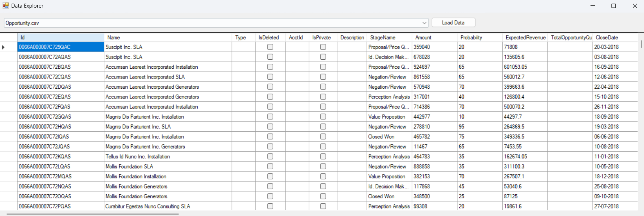This screenshot has width=644, height=216.
Task: Enable IsDeleted for Tellus Id Nunc Inc. Installation
Action: pos(270,157)
